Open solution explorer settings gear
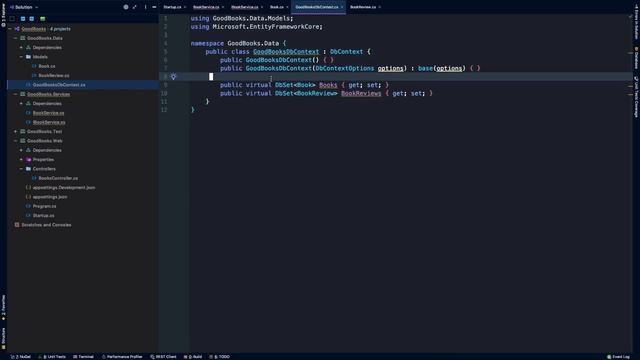 click(126, 7)
